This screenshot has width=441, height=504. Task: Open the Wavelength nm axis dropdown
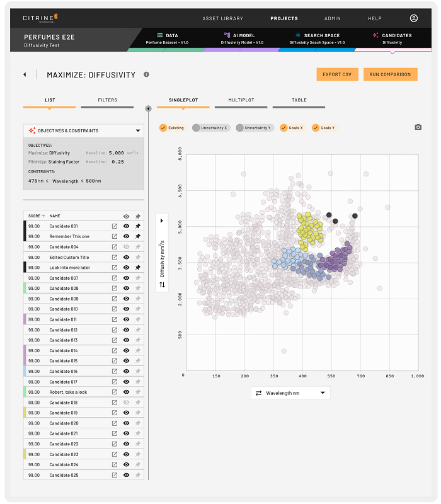[290, 393]
